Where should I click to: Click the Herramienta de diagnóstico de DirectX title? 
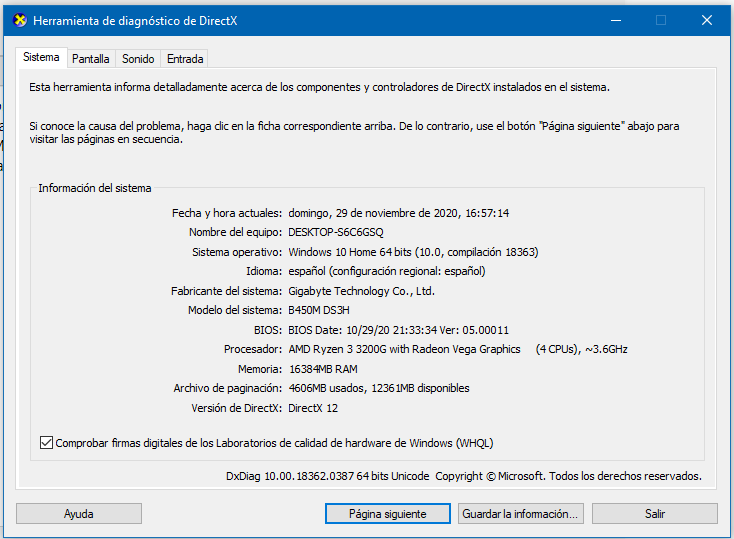click(135, 21)
